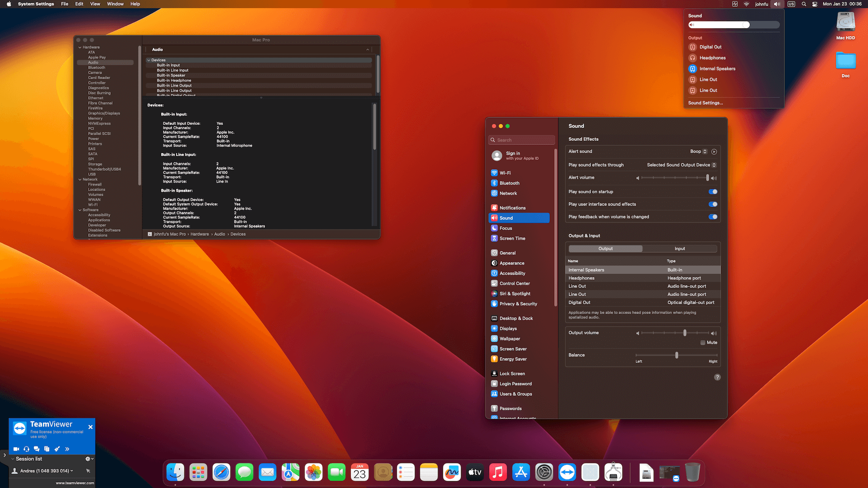
Task: Open the File menu
Action: (x=65, y=4)
